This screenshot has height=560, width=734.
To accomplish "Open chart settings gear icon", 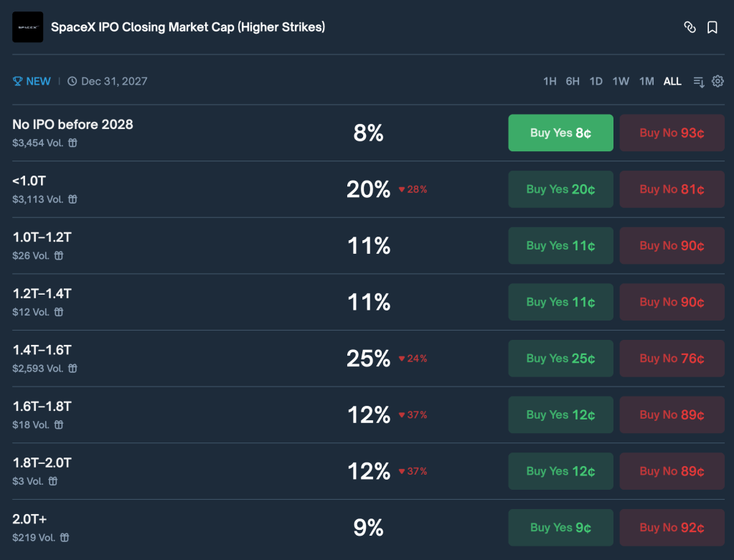I will [x=717, y=82].
